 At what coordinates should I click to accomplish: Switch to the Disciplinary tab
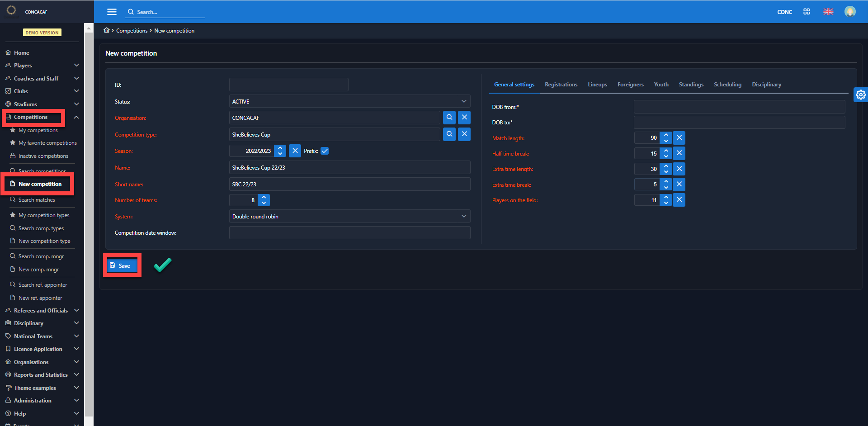[766, 85]
